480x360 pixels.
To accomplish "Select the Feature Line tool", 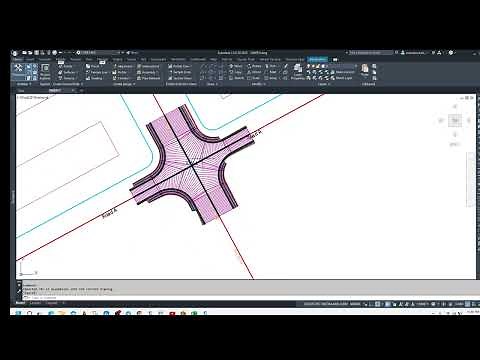I will (97, 72).
